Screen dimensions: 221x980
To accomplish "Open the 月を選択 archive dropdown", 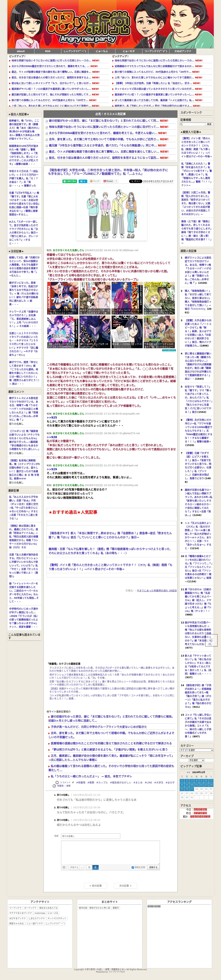I will (196, 760).
